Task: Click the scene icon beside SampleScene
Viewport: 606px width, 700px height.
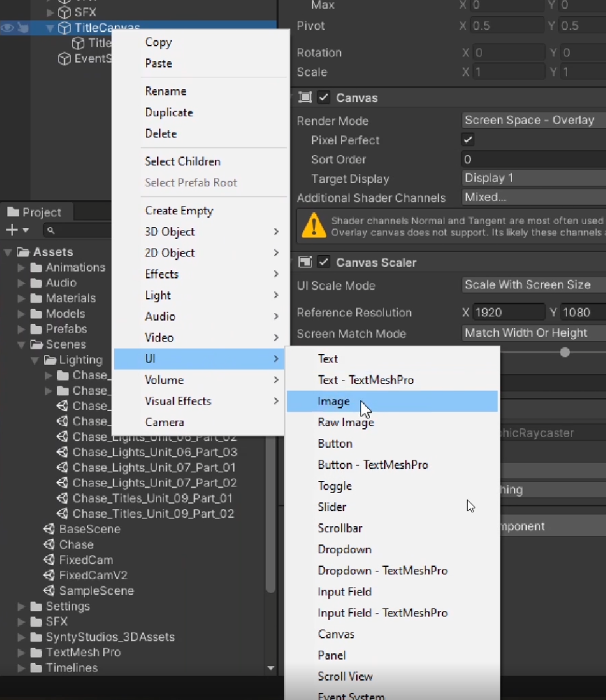Action: pos(49,591)
